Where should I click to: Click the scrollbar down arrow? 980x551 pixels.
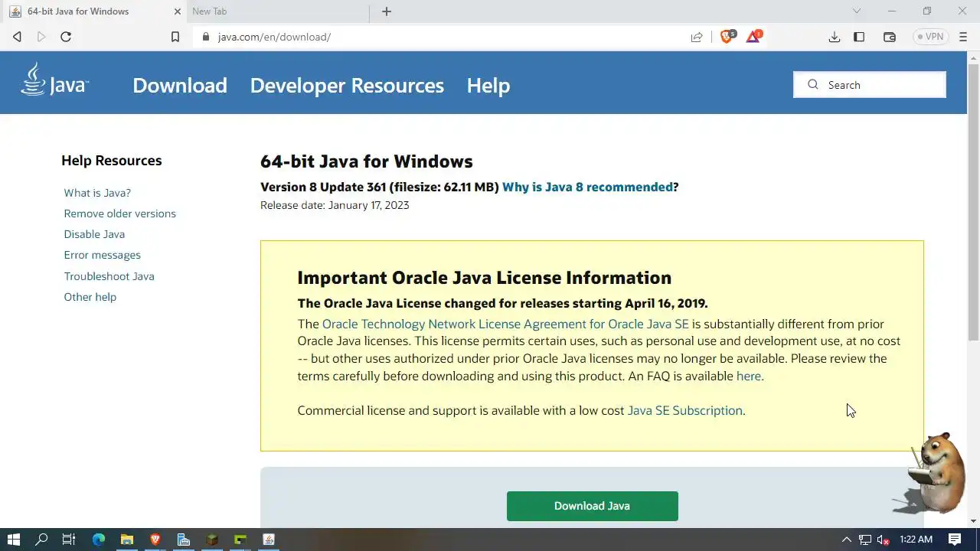(973, 521)
